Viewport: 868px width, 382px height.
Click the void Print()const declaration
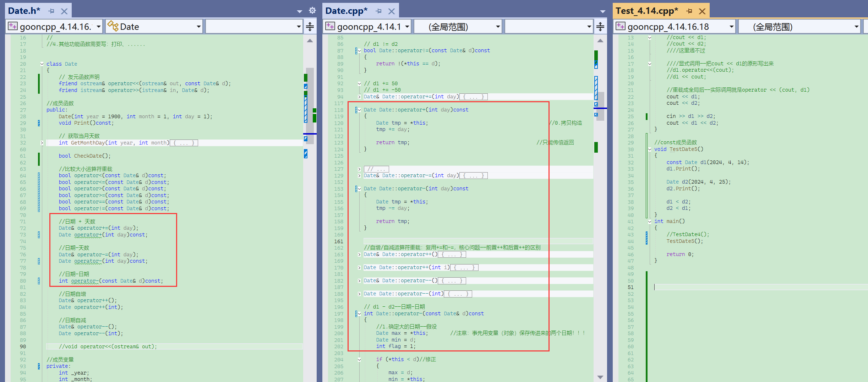click(86, 123)
